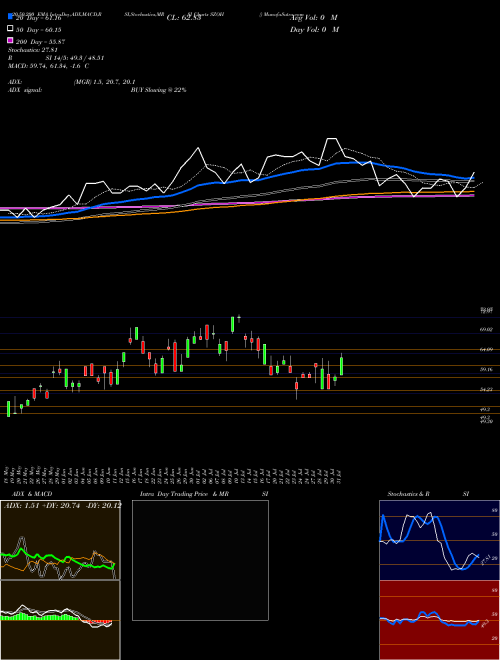Click the blue stochastics oscillator panel
Image resolution: width=500 pixels, height=660 pixels.
(x=439, y=540)
